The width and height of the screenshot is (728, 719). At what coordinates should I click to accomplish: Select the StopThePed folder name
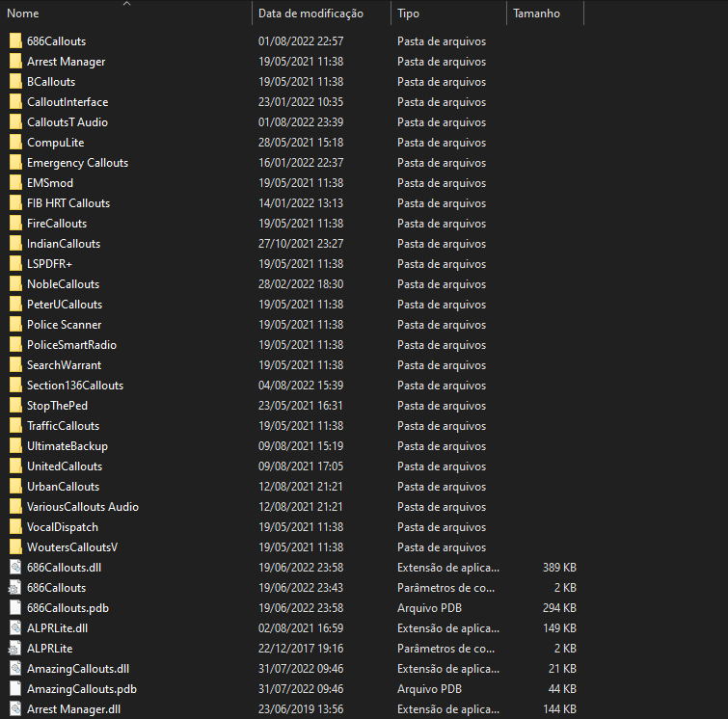(x=57, y=406)
